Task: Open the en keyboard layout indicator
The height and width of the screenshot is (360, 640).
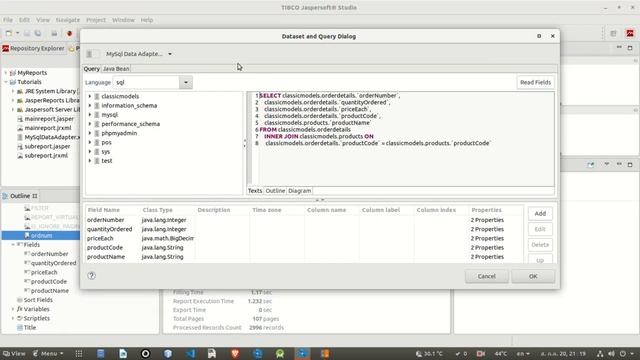Action: point(523,353)
